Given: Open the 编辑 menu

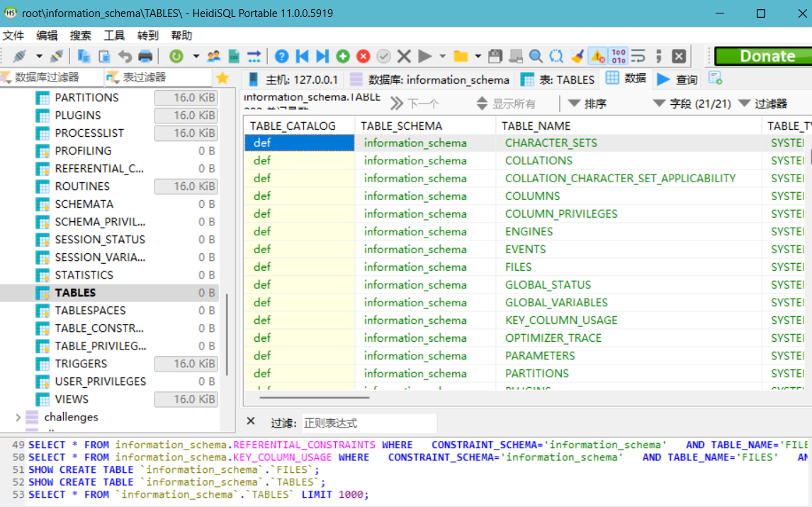Looking at the screenshot, I should (x=47, y=35).
